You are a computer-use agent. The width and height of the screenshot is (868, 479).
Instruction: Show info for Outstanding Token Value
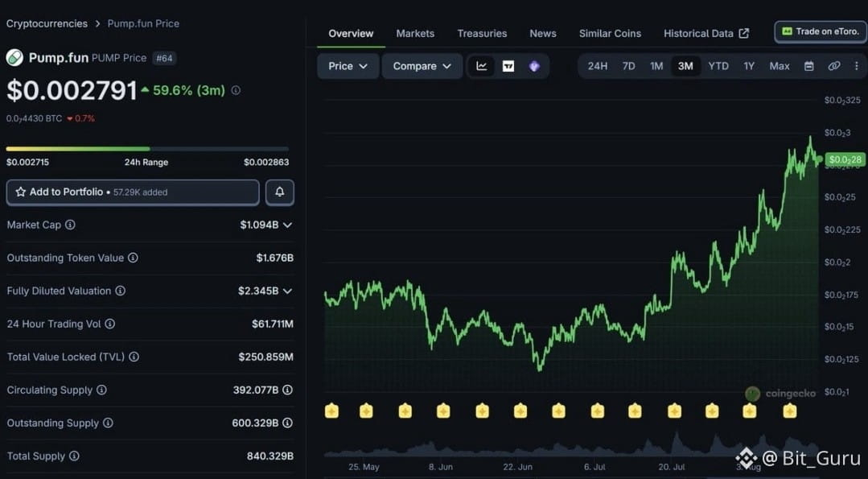tap(133, 258)
